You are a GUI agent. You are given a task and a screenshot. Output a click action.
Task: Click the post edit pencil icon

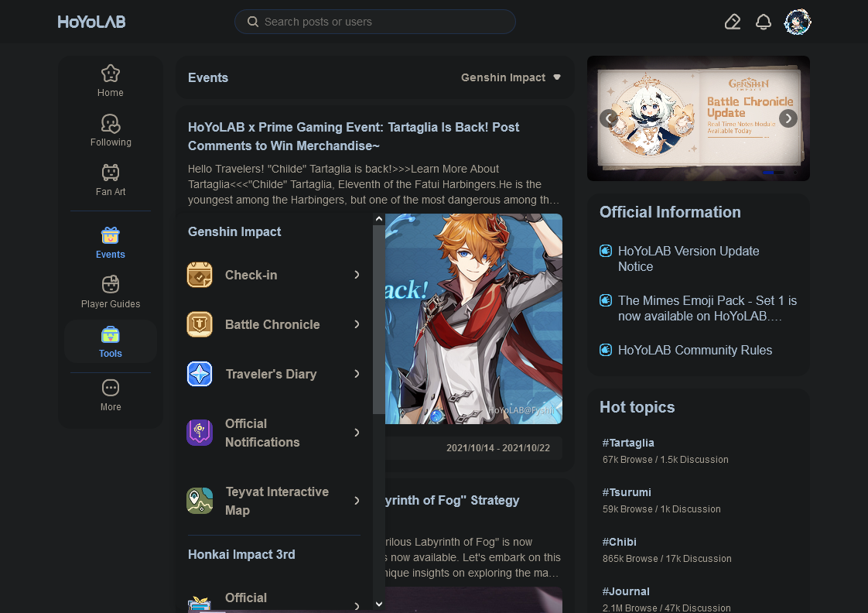tap(733, 22)
